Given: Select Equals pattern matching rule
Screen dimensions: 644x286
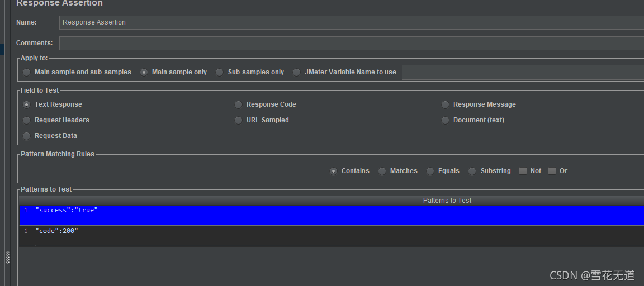Looking at the screenshot, I should click(430, 171).
